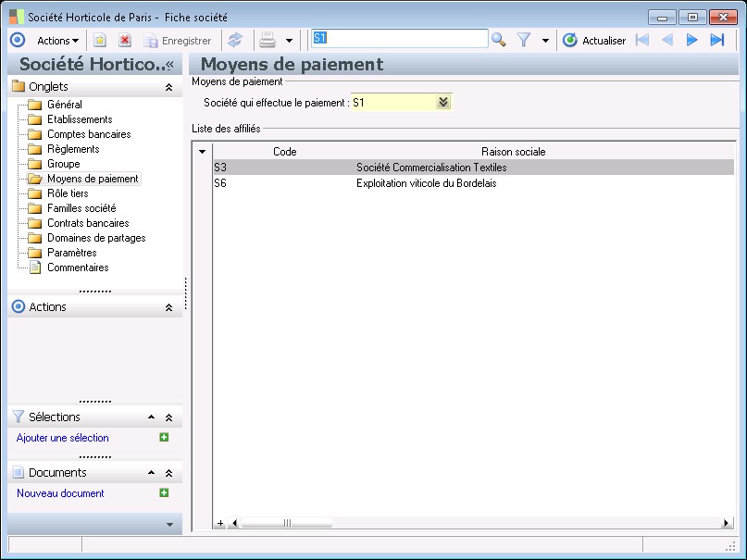Click the toolbar filter funnel icon
747x560 pixels.
click(x=524, y=40)
